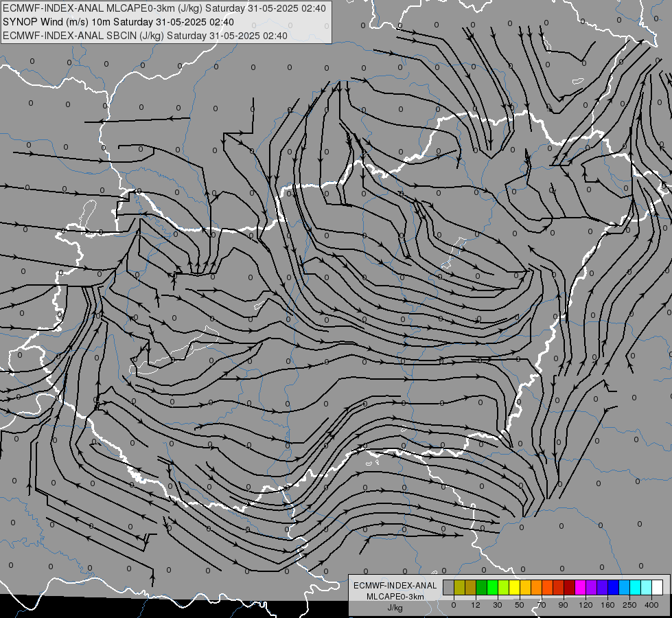Screen dimensions: 672x618
Task: Click the MLCAPE0-3km title line in header
Action: click(164, 8)
